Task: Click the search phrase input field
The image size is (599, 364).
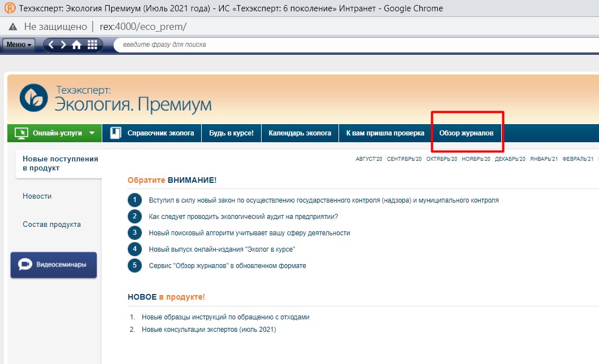Action: tap(357, 45)
